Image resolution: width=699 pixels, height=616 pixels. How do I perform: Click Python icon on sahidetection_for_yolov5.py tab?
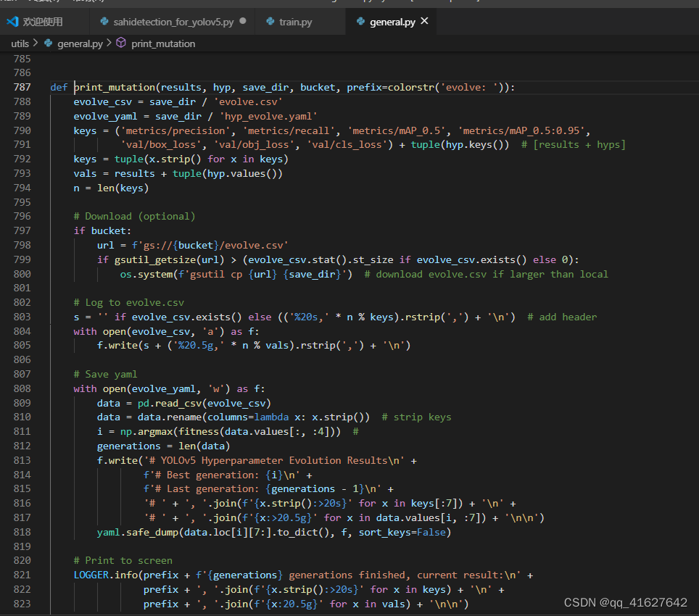pos(104,22)
